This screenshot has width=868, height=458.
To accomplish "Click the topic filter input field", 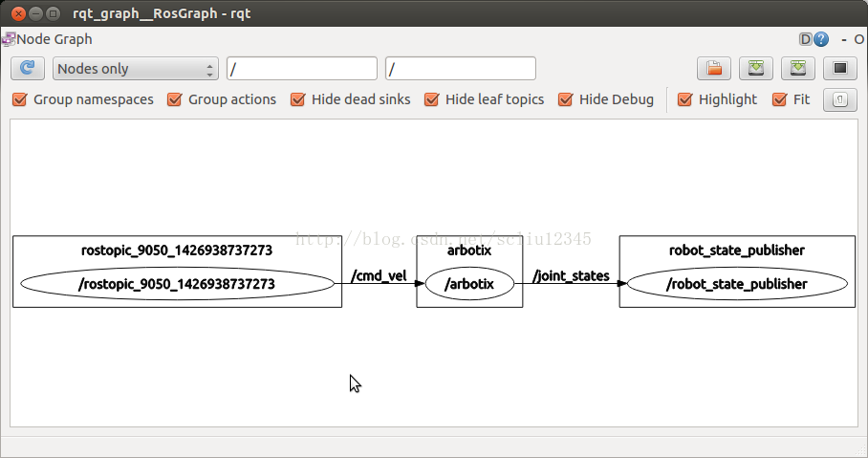I will (460, 69).
